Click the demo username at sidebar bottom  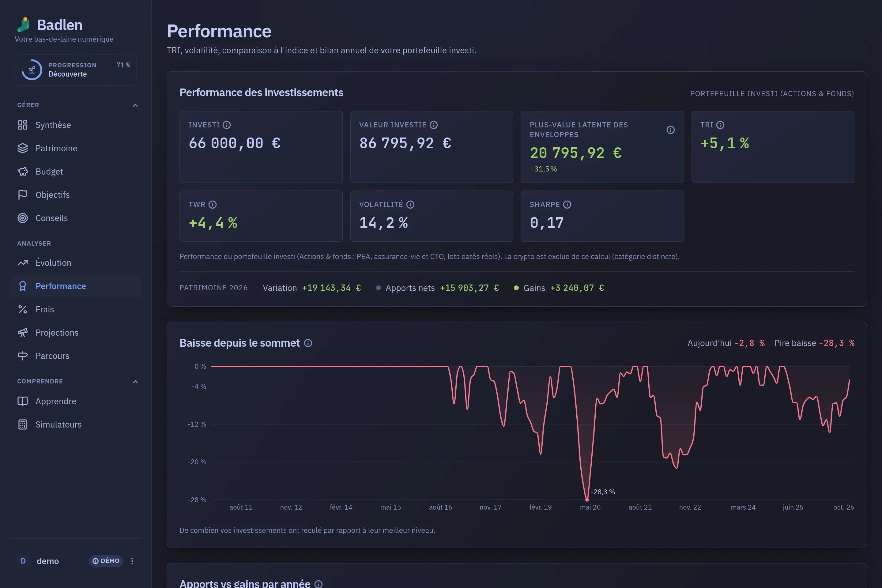[48, 561]
